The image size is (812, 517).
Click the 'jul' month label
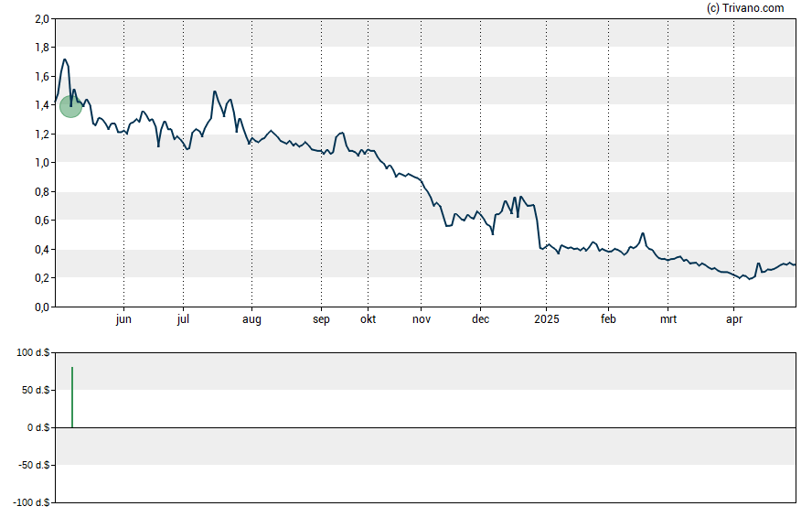[183, 319]
